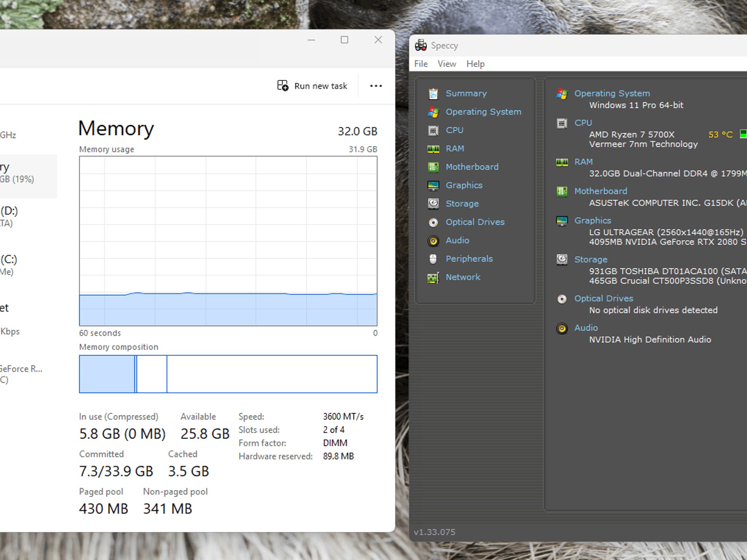
Task: Click the drive icon beside Storage summary heading
Action: (562, 260)
